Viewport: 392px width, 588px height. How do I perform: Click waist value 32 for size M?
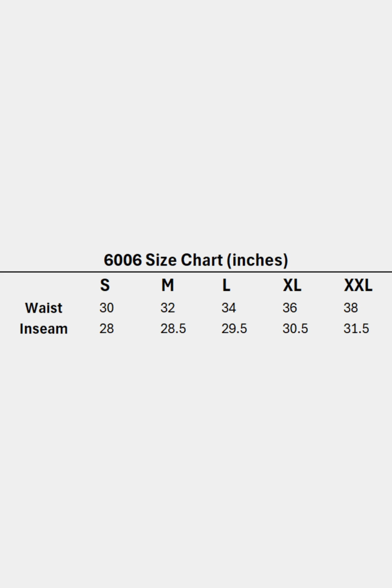tap(168, 308)
